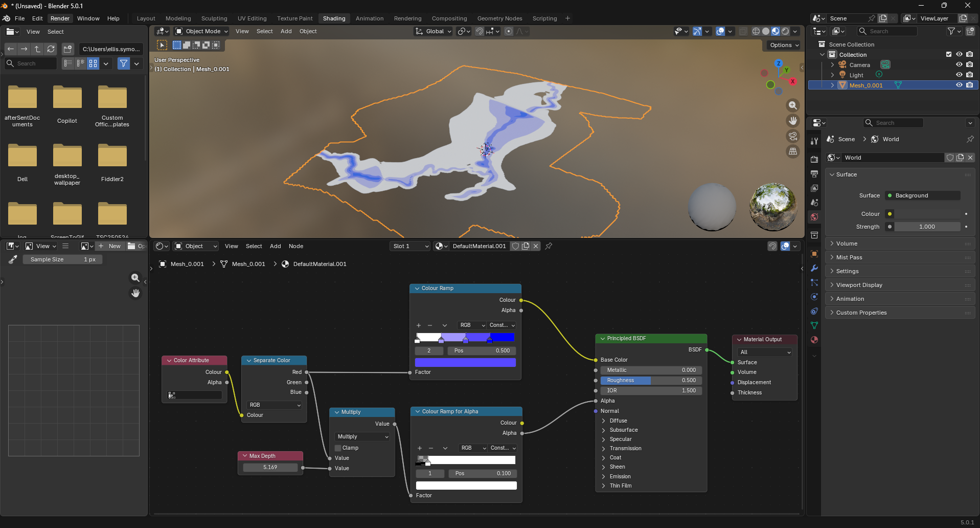Hide Mesh_0.001 in viewport using eye icon
The width and height of the screenshot is (980, 528).
click(959, 85)
